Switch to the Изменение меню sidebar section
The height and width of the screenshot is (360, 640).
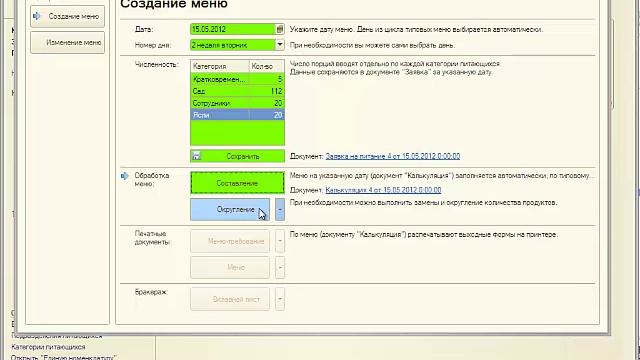coord(67,42)
